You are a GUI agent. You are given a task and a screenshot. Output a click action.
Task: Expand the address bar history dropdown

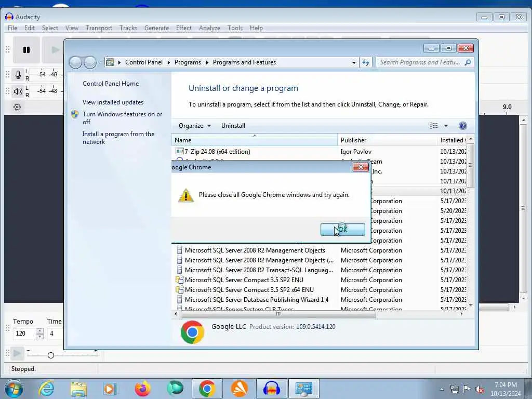point(354,63)
